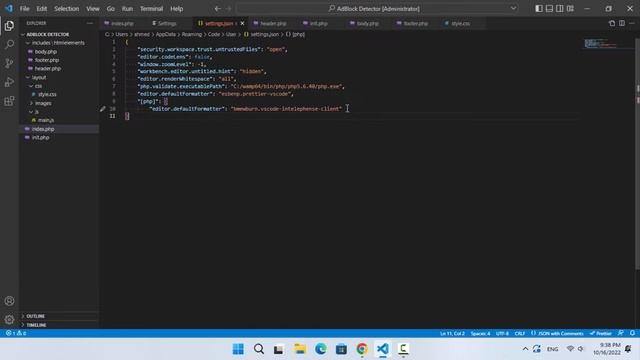Screen dimensions: 640x360
Task: Toggle bottom panel visibility
Action: coord(549,9)
